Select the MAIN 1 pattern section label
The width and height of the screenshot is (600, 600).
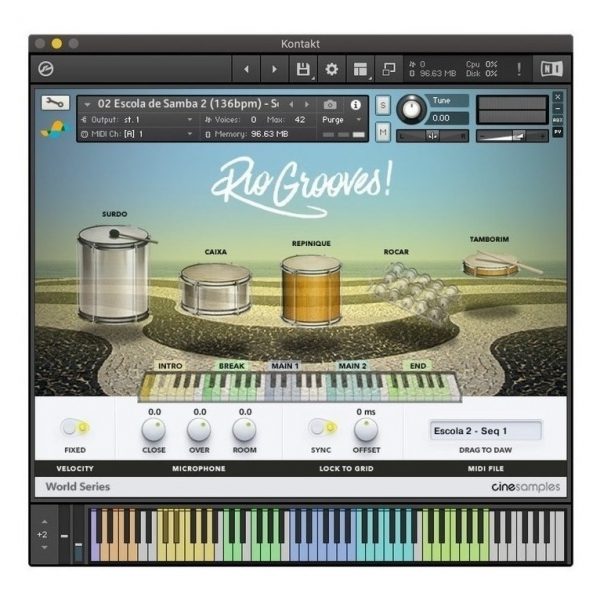[285, 366]
